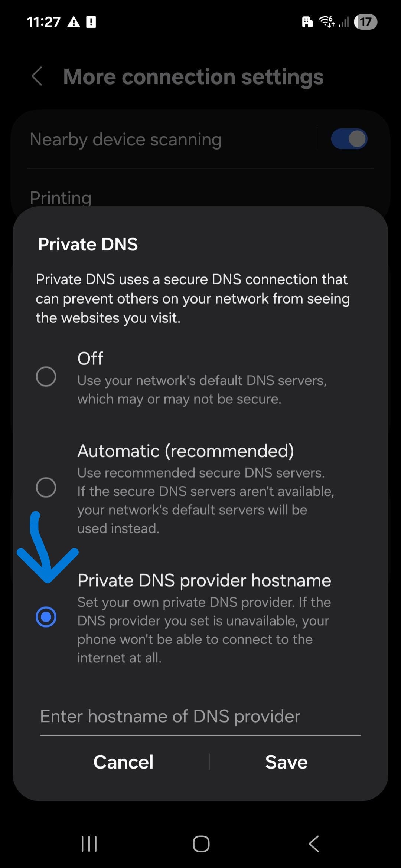Image resolution: width=401 pixels, height=868 pixels.
Task: Save the Private DNS setting
Action: point(286,762)
